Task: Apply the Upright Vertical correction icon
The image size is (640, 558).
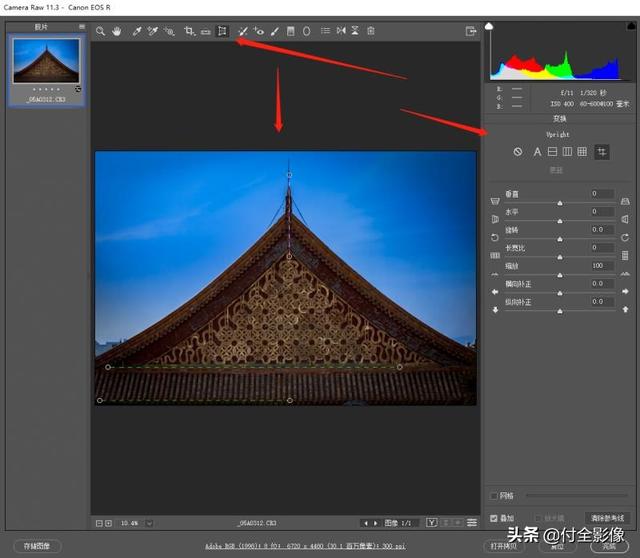Action: (x=566, y=152)
